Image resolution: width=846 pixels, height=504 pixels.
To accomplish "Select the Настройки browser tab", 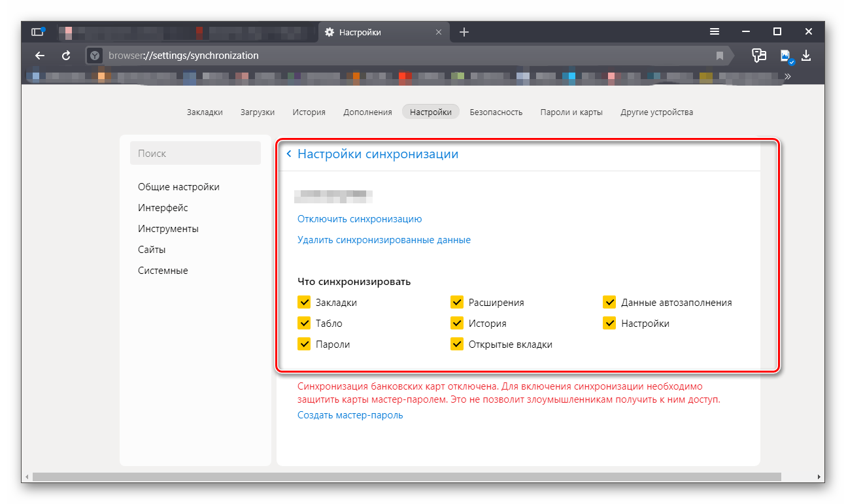I will coord(384,32).
